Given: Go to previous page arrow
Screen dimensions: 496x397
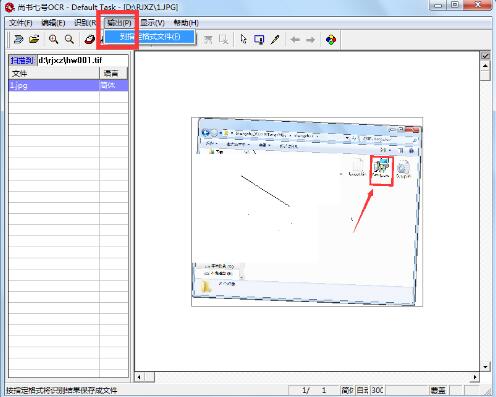Looking at the screenshot, I should pos(295,40).
